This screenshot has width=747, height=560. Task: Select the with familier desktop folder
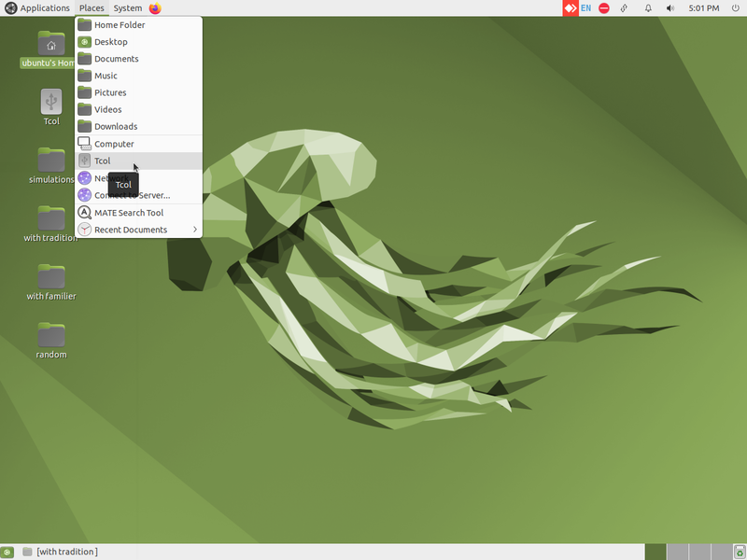pos(51,283)
